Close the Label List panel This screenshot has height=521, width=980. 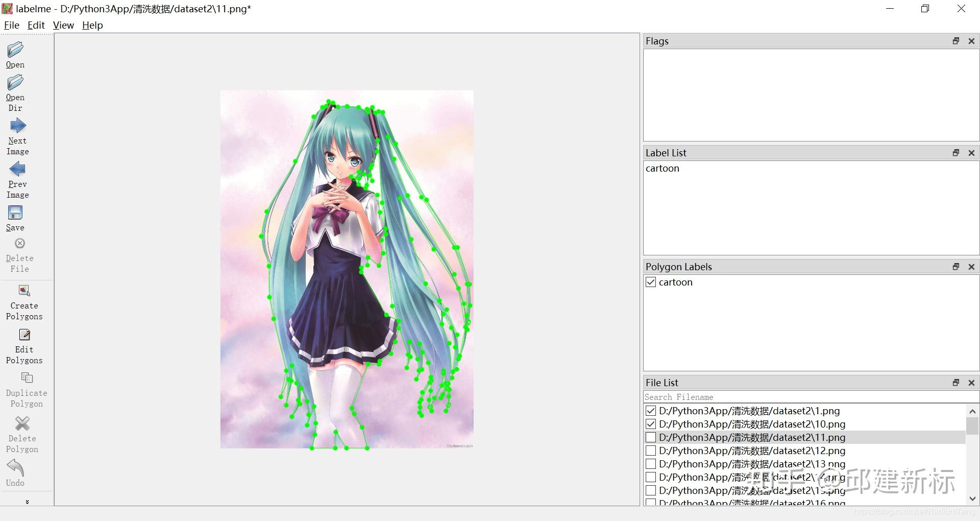tap(971, 153)
